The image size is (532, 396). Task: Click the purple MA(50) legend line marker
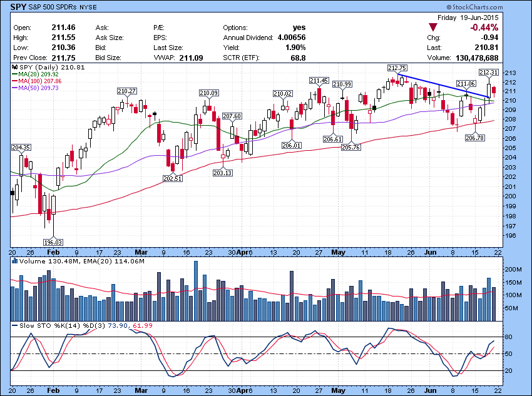coord(15,88)
